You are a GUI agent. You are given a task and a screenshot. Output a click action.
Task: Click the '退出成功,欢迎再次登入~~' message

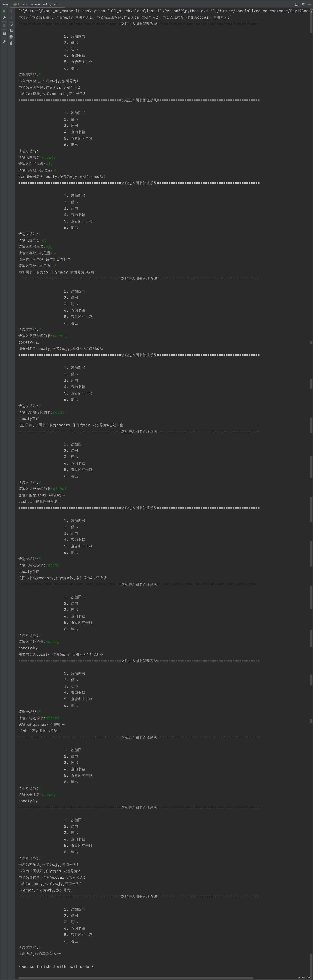click(x=39, y=954)
